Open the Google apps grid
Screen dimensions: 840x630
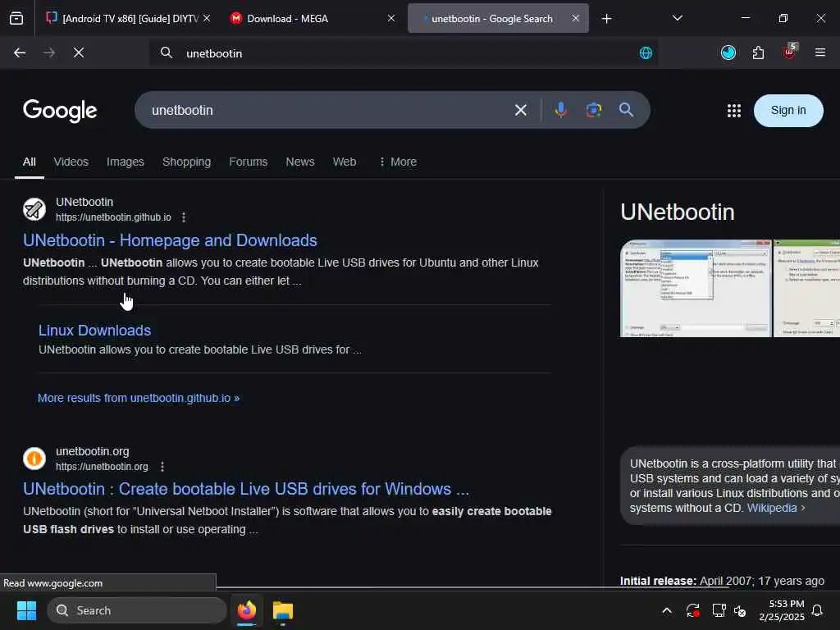pos(734,111)
